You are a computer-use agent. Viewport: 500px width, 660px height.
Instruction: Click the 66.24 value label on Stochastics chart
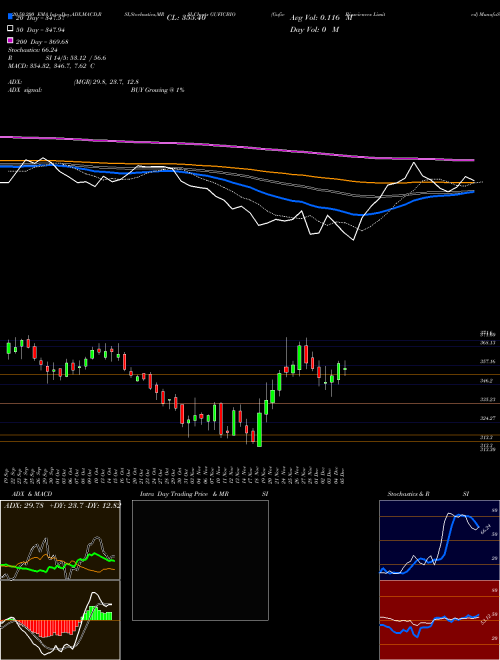[485, 528]
